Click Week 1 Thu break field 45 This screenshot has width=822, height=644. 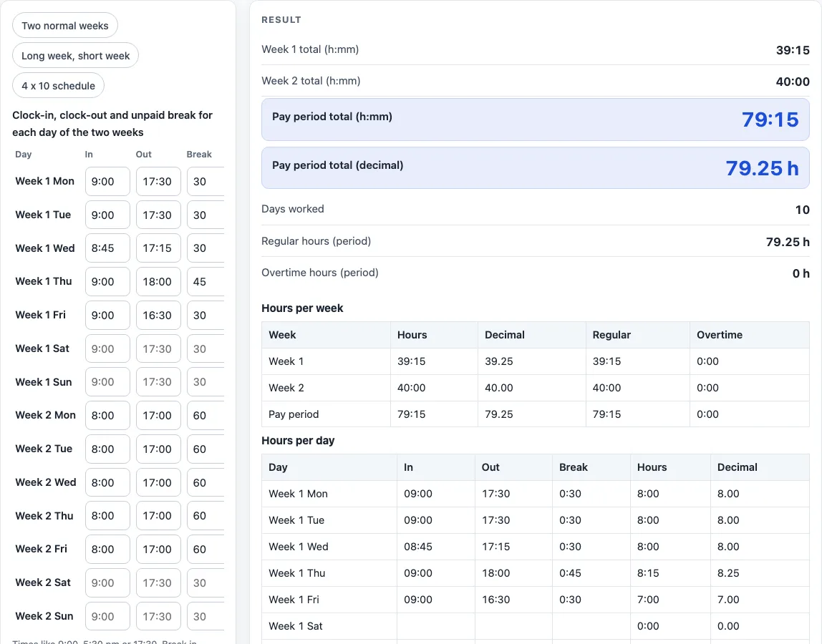(205, 281)
